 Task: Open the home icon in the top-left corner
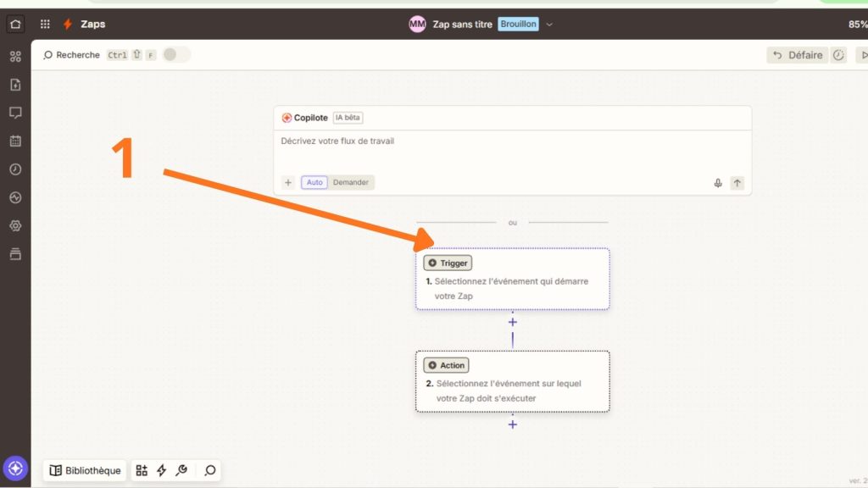click(x=15, y=24)
